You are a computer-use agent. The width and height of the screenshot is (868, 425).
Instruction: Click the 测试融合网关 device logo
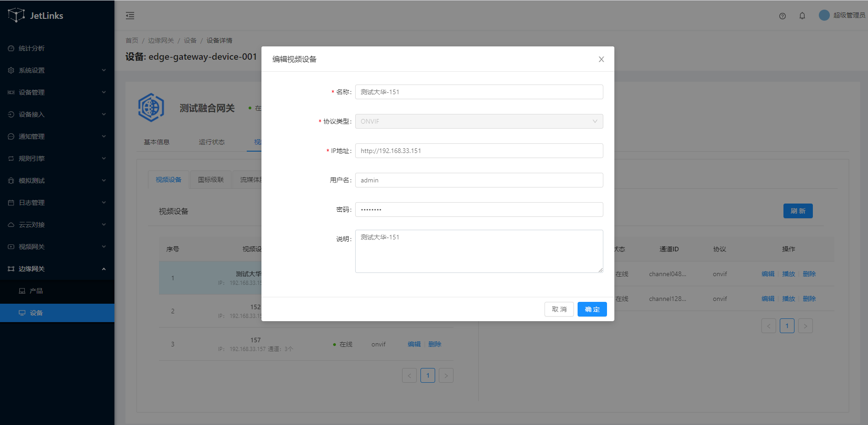click(151, 108)
